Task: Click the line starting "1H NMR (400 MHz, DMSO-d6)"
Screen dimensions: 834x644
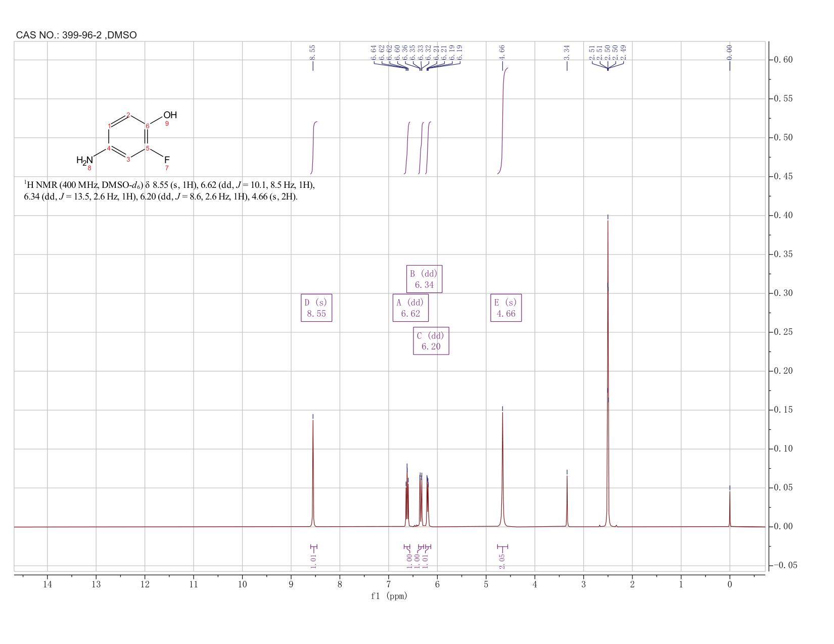Action: tap(169, 185)
